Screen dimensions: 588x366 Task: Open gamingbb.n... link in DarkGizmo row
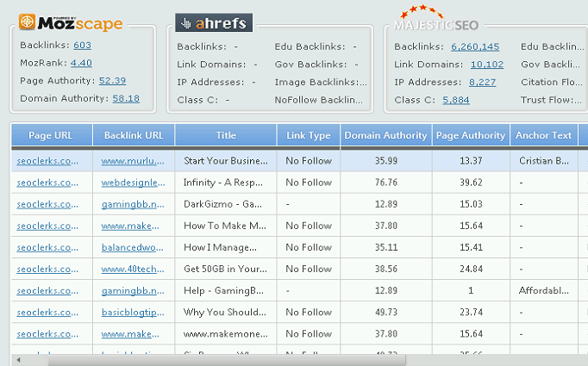133,204
